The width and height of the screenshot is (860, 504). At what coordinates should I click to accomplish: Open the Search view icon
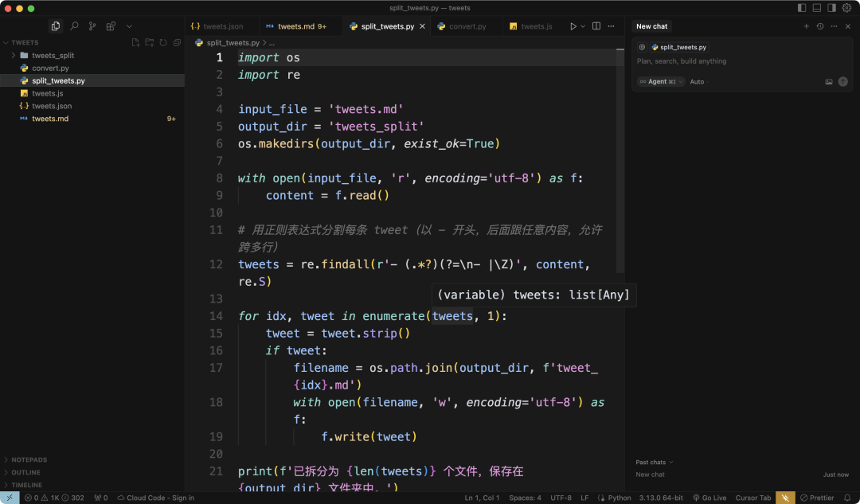tap(74, 25)
